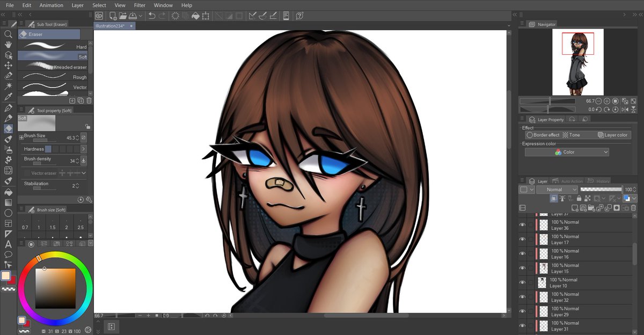Hide Layer 10 with eye icon
This screenshot has height=335, width=644.
(523, 282)
